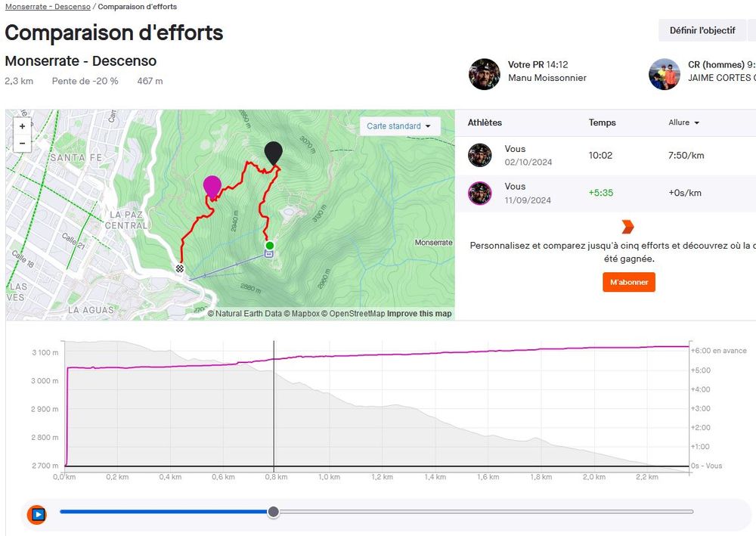Open the Monserrate - Descenso breadcrumb link

(48, 7)
